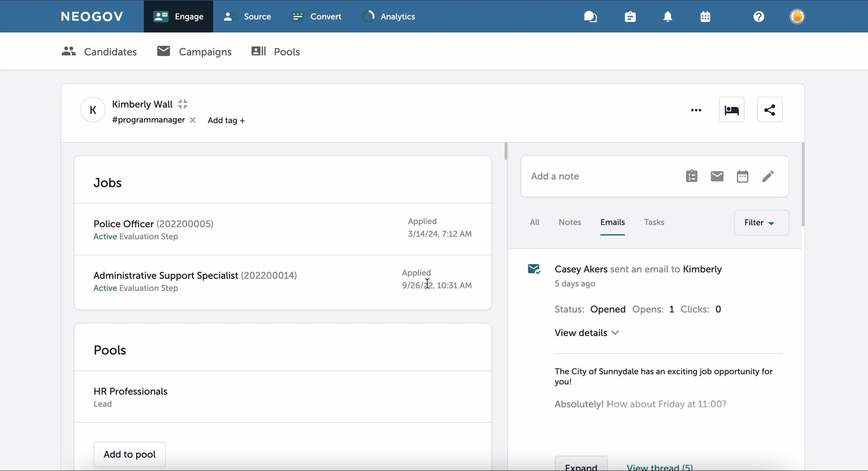Viewport: 868px width, 471px height.
Task: Compose an email from the note box
Action: point(717,176)
